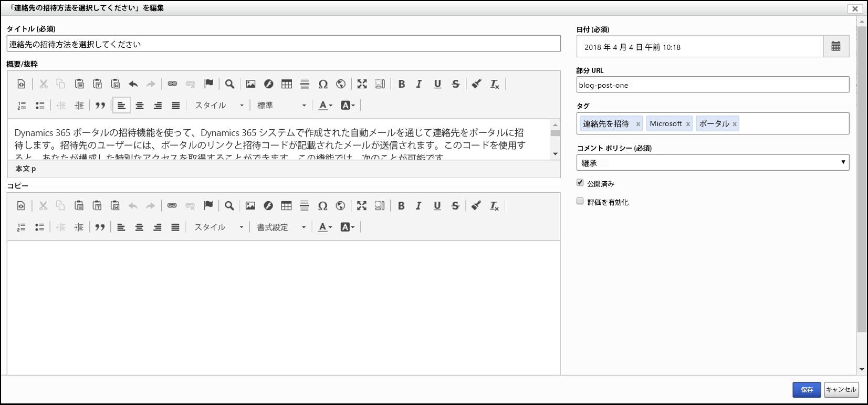Click the empty copy editor text area
868x405 pixels.
point(284,308)
